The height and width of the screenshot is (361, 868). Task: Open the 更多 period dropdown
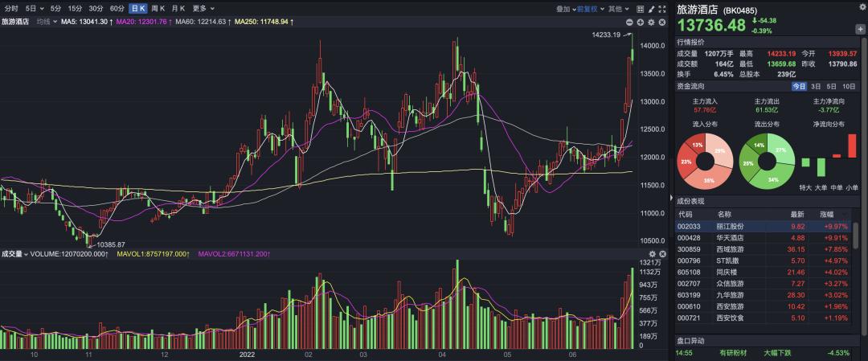tap(201, 8)
